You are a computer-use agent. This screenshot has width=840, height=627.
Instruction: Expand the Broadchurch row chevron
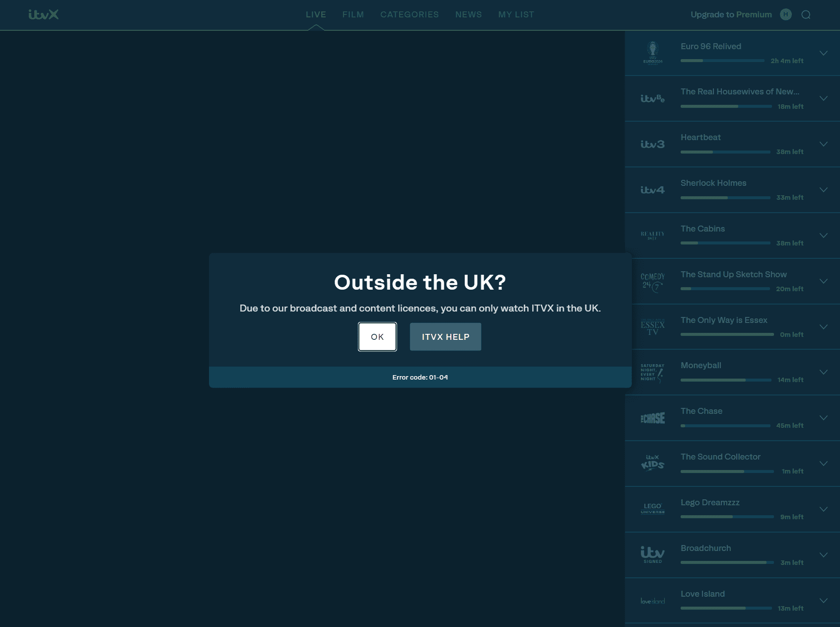(824, 555)
